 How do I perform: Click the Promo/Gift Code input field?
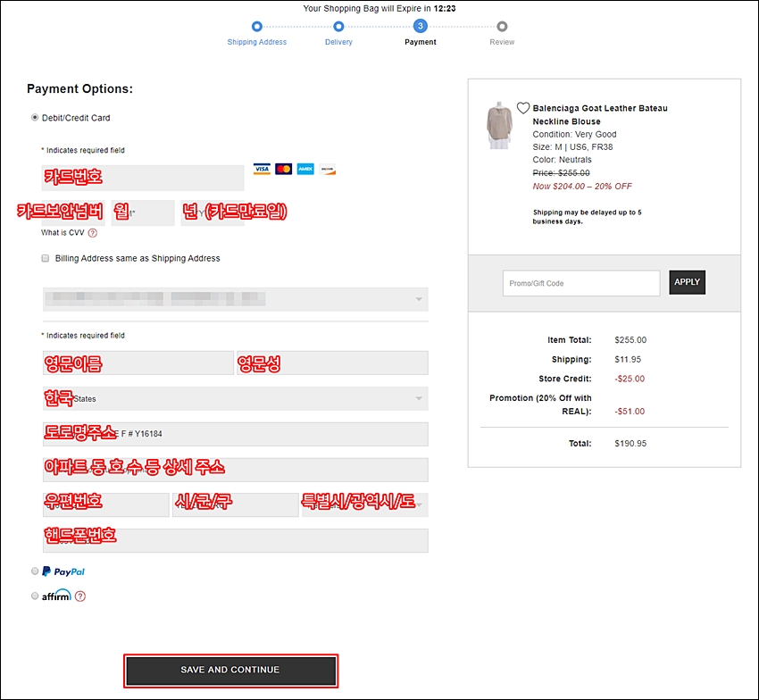coord(581,283)
